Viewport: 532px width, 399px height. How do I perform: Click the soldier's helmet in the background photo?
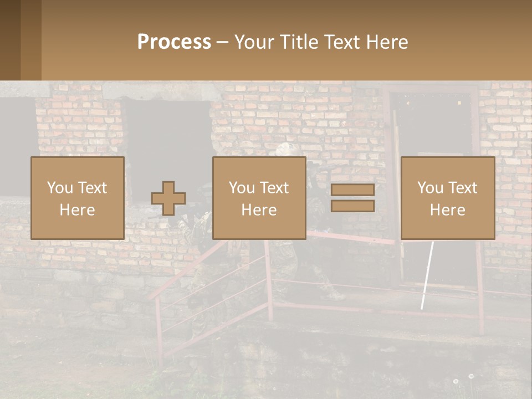coord(286,150)
